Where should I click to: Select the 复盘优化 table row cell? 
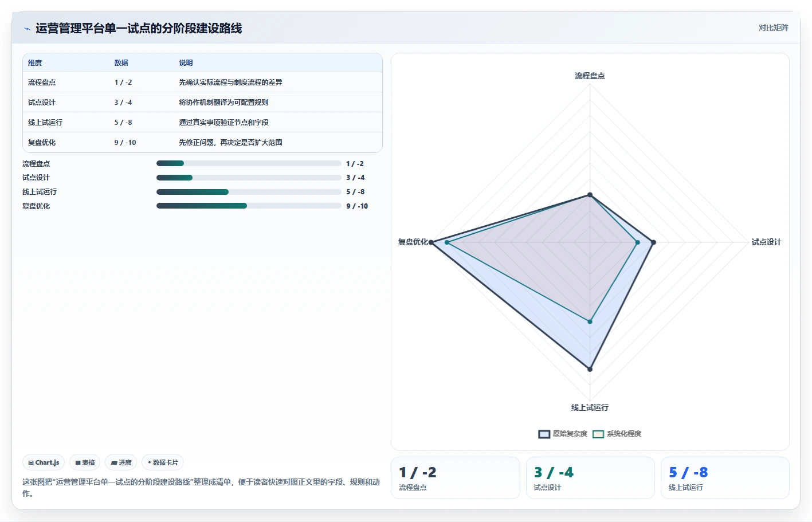pos(42,143)
